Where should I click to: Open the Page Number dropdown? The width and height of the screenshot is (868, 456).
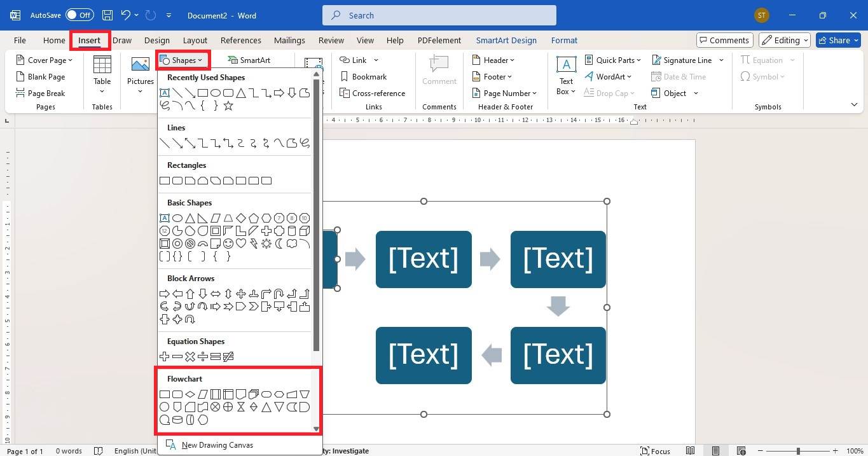pos(505,93)
